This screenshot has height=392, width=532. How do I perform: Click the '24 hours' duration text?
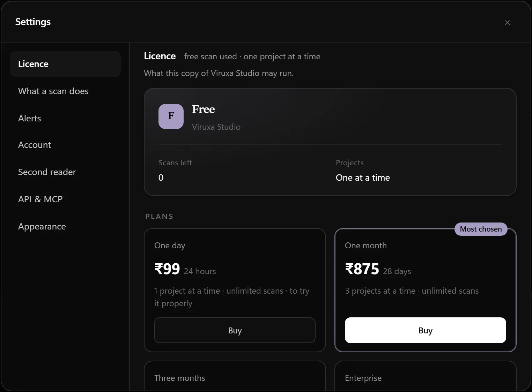pyautogui.click(x=200, y=271)
